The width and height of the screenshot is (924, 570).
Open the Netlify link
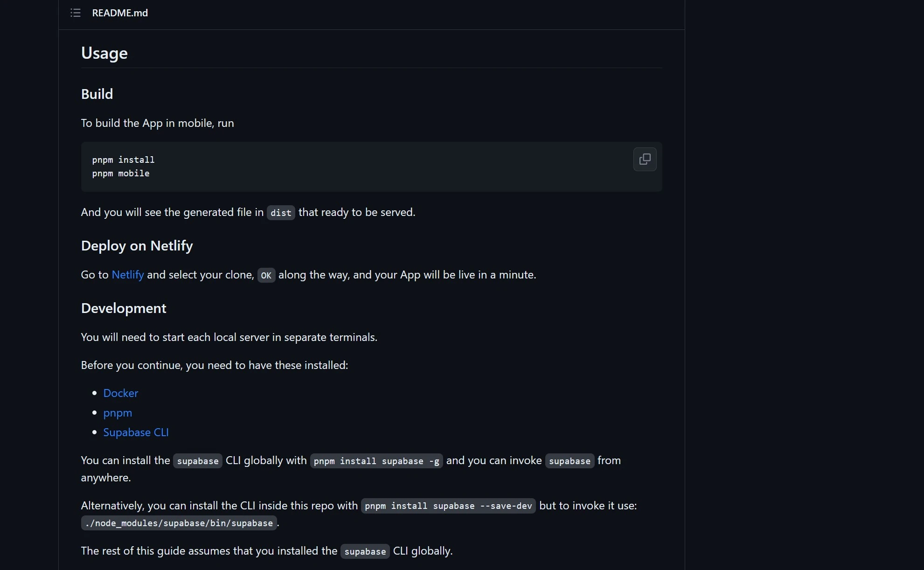click(x=128, y=275)
